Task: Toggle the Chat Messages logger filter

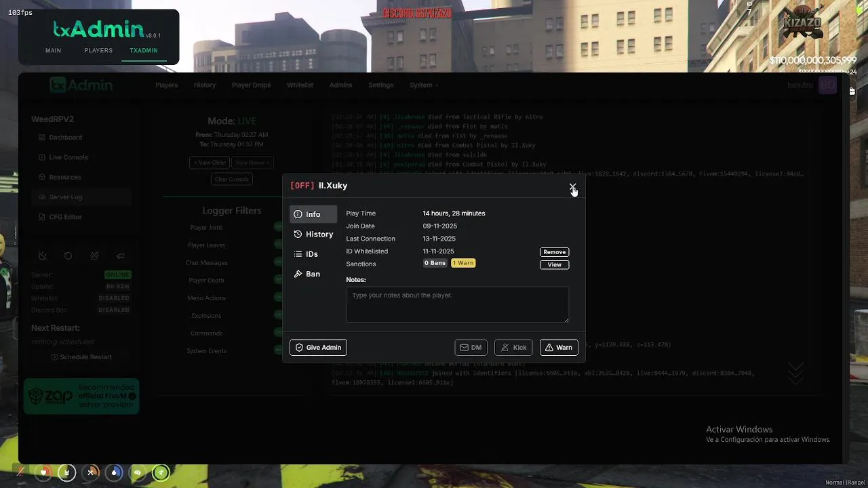Action: [278, 263]
